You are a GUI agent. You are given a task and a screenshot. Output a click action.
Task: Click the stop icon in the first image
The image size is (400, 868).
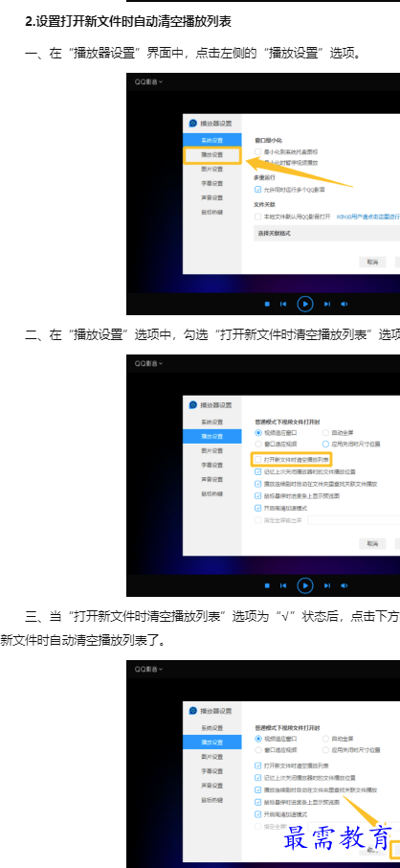(x=267, y=304)
